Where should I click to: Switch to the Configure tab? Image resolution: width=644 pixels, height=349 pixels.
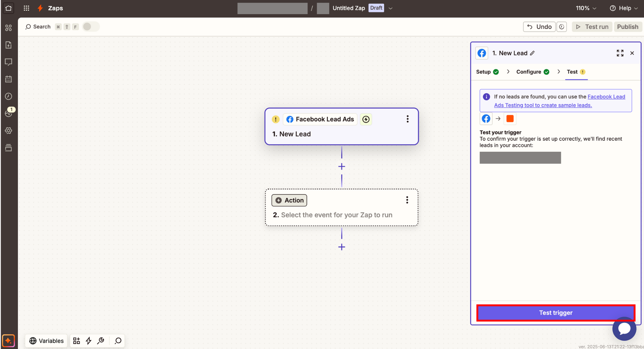(533, 72)
